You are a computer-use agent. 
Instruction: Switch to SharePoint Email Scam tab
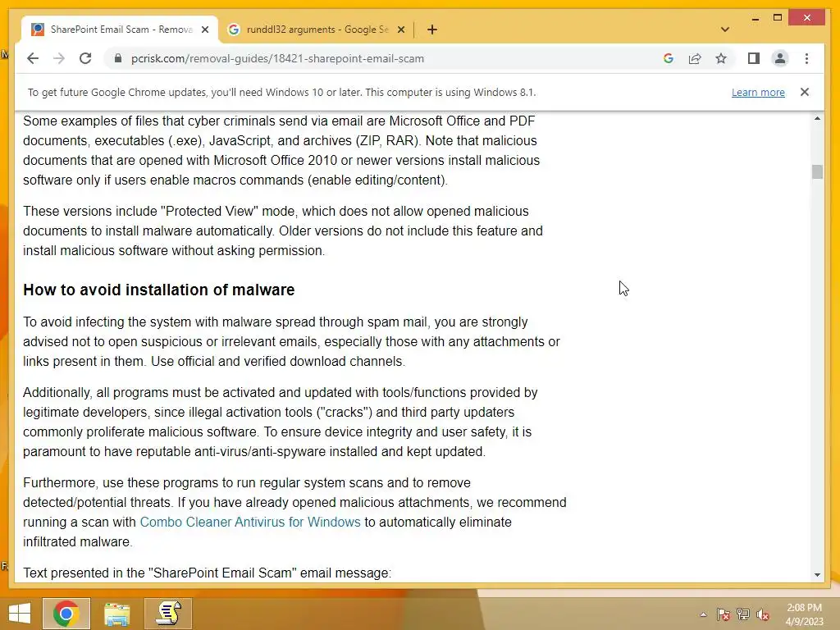pos(121,30)
